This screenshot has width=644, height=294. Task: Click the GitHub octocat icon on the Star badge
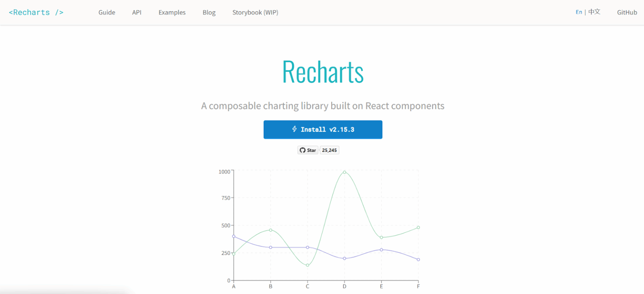[303, 150]
